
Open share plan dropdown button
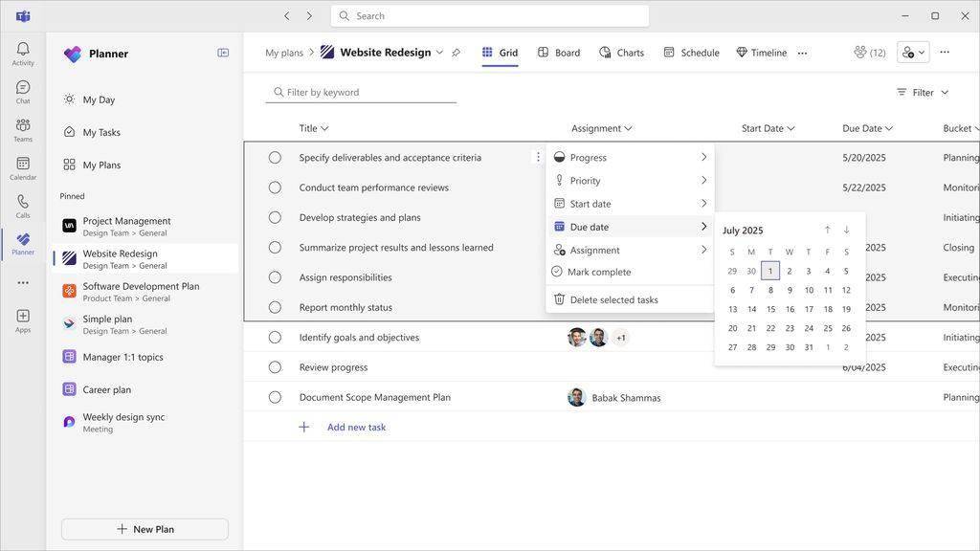pos(913,53)
